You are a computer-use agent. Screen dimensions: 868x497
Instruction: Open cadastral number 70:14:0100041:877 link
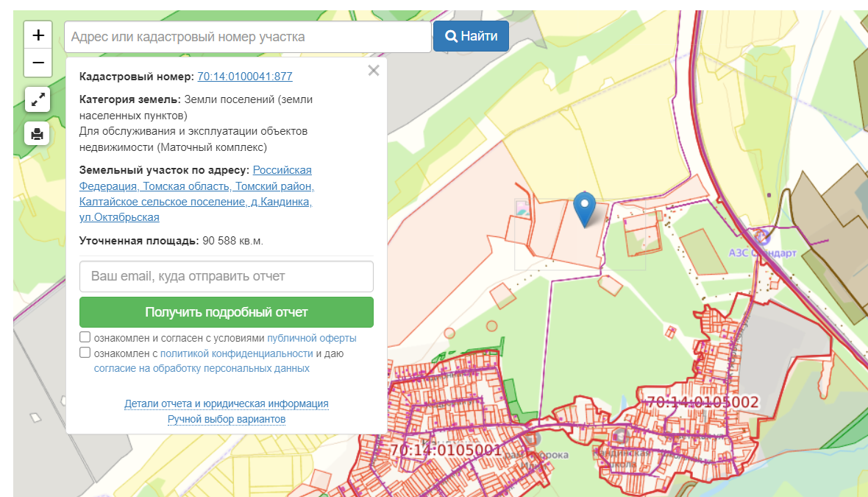[x=245, y=77]
